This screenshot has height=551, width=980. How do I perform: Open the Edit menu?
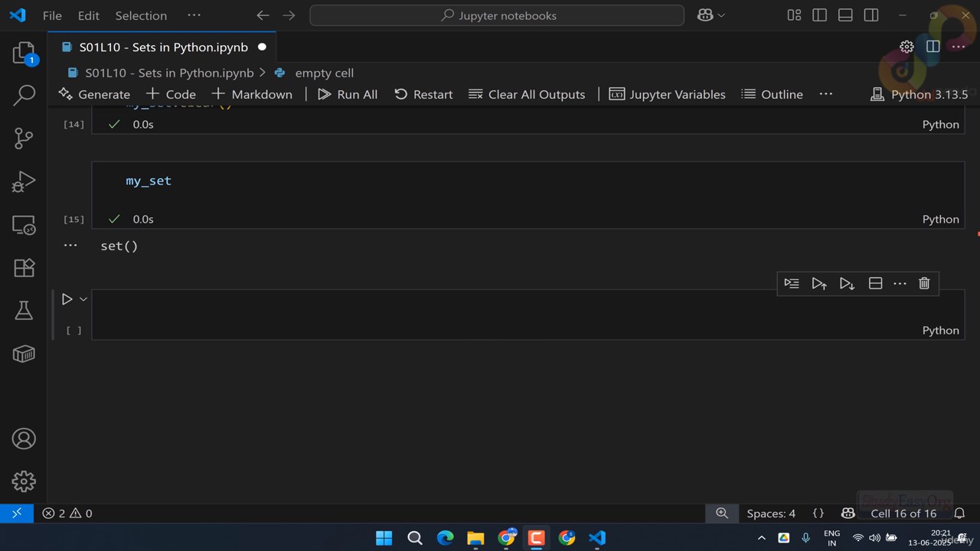(x=89, y=15)
